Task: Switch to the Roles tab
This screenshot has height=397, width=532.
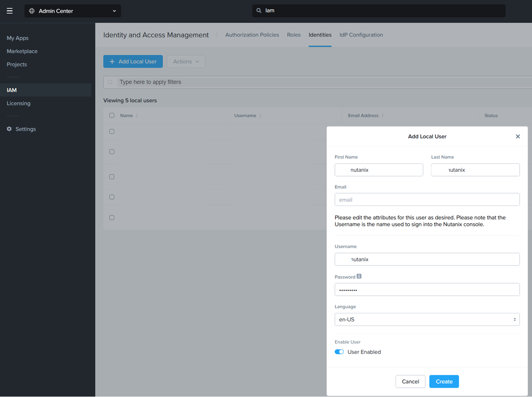Action: pyautogui.click(x=293, y=35)
